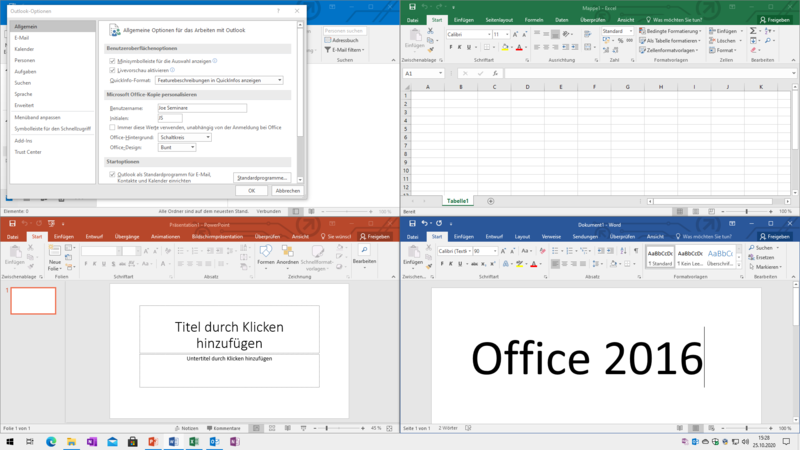Open Excel AutoSum sigma icon
This screenshot has width=800, height=450.
[x=753, y=31]
